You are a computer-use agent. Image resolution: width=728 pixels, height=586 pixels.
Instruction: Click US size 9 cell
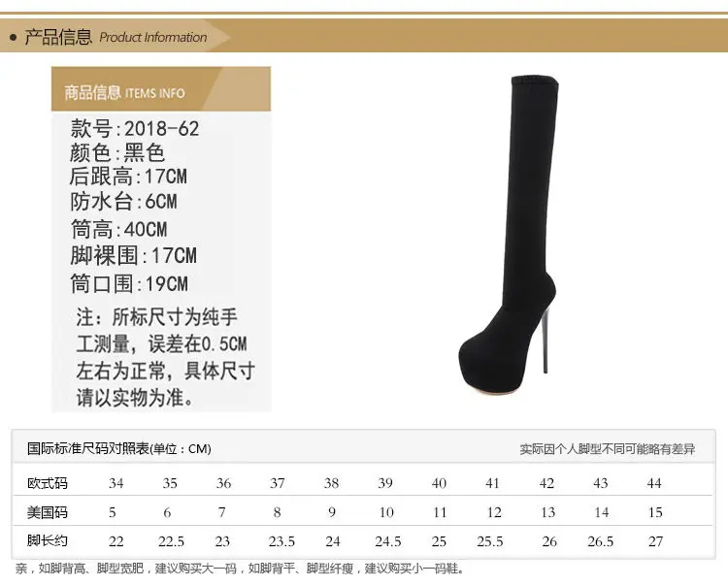[x=332, y=512]
